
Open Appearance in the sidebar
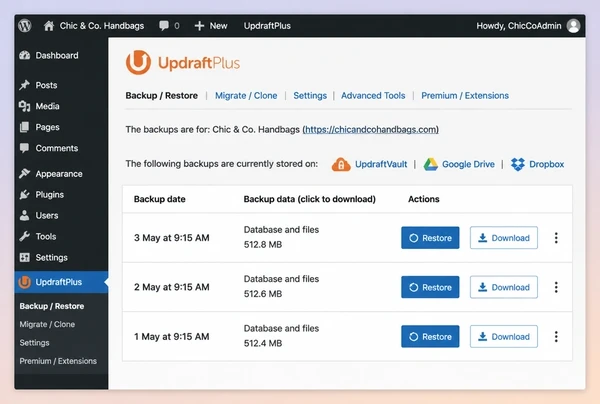pyautogui.click(x=59, y=174)
